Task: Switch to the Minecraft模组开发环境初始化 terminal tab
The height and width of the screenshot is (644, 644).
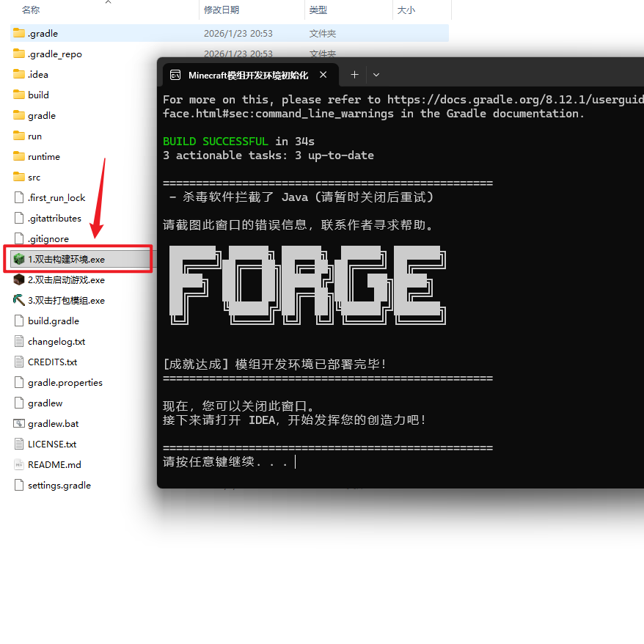Action: [248, 75]
